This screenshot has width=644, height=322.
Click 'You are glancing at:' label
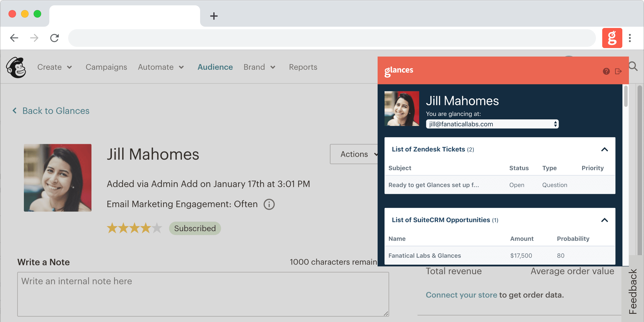click(x=453, y=114)
